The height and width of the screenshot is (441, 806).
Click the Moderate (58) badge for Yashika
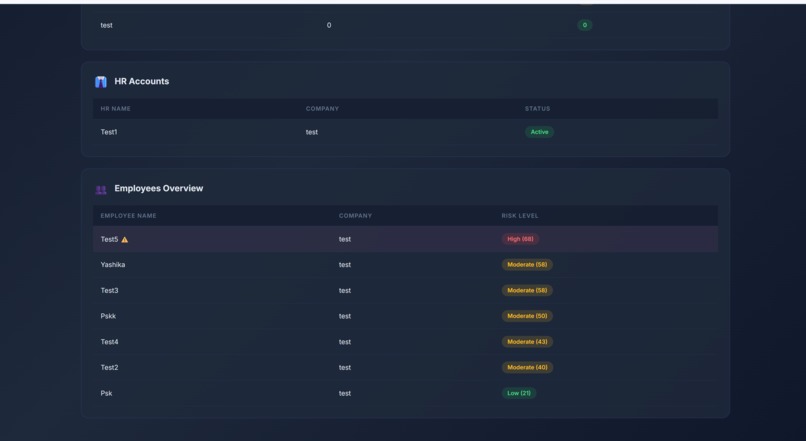tap(527, 265)
